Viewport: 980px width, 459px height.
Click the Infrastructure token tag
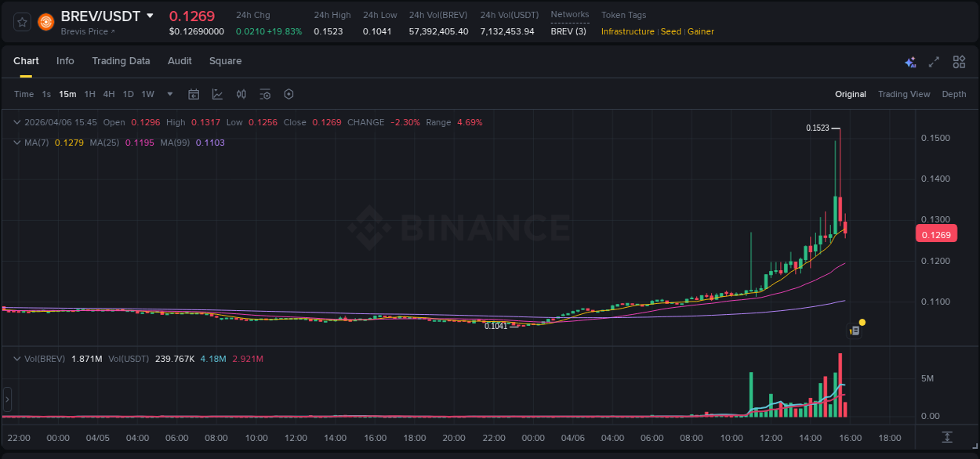coord(627,31)
